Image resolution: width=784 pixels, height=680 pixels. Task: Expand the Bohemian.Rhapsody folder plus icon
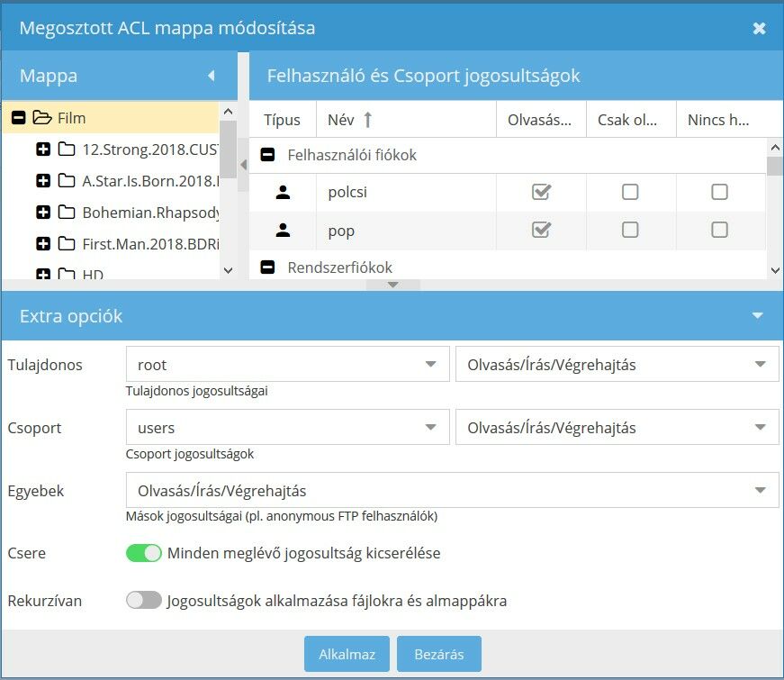coord(43,213)
